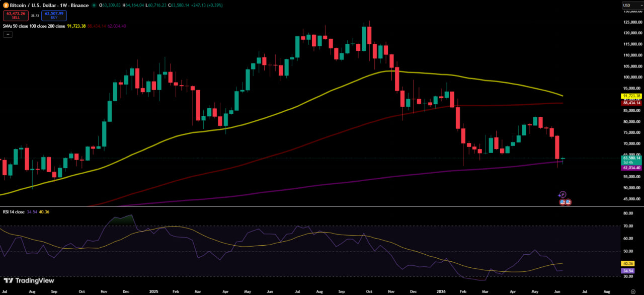Click the purple SMA value 62,034.40 in legend

pos(117,26)
